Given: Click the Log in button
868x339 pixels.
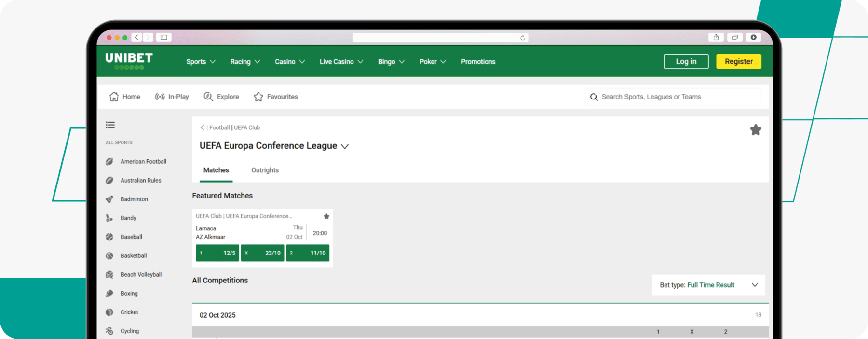Looking at the screenshot, I should (686, 61).
